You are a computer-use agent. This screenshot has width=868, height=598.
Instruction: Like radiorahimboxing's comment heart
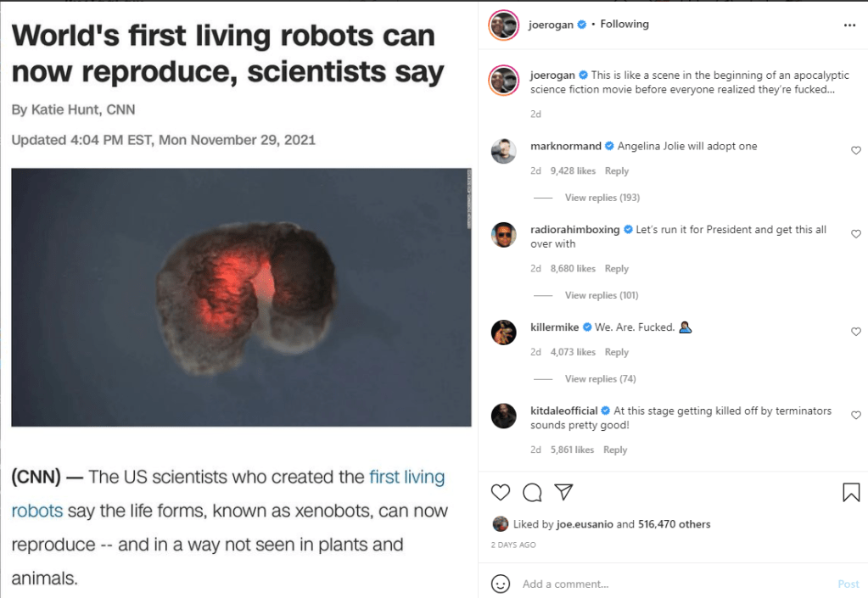pyautogui.click(x=855, y=234)
